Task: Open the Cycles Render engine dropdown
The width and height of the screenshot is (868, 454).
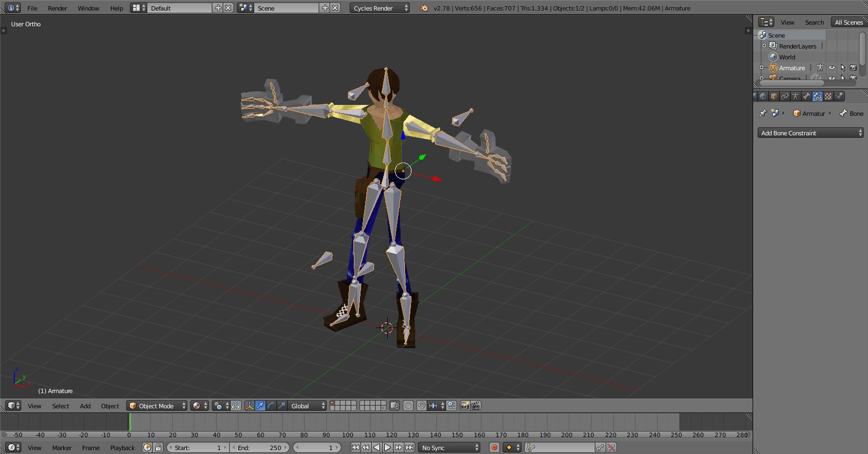Action: tap(380, 8)
